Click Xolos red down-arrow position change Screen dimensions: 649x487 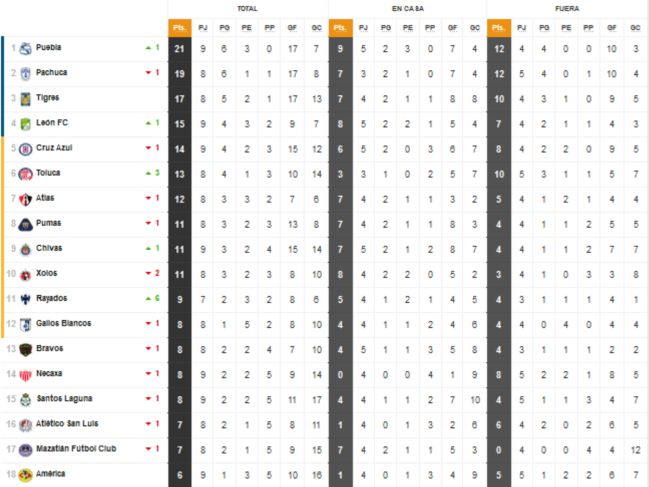pos(153,273)
